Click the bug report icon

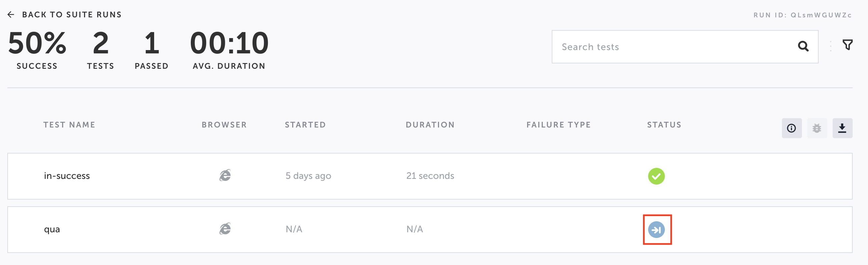817,128
